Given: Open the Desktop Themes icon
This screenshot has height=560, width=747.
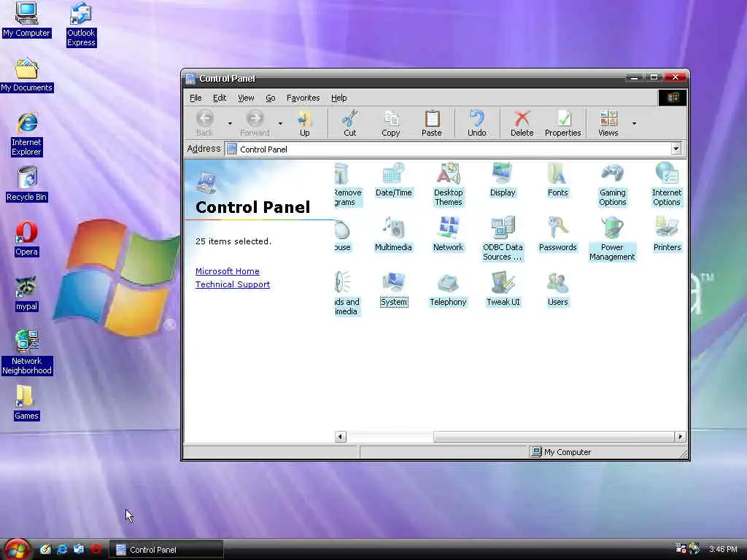Looking at the screenshot, I should [449, 184].
